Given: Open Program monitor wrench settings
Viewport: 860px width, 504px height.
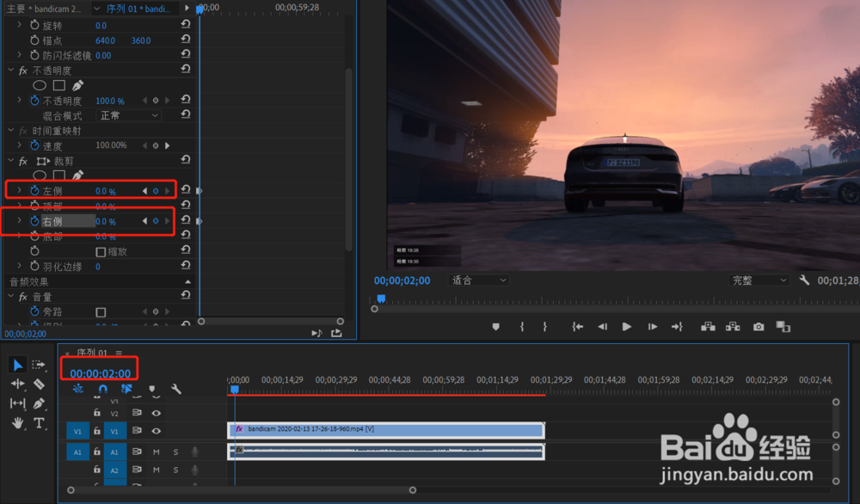Looking at the screenshot, I should point(804,280).
